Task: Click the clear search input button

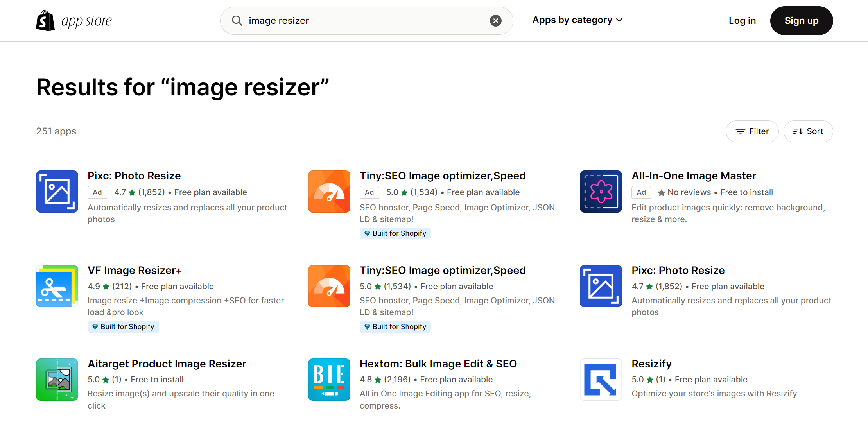Action: pos(495,20)
